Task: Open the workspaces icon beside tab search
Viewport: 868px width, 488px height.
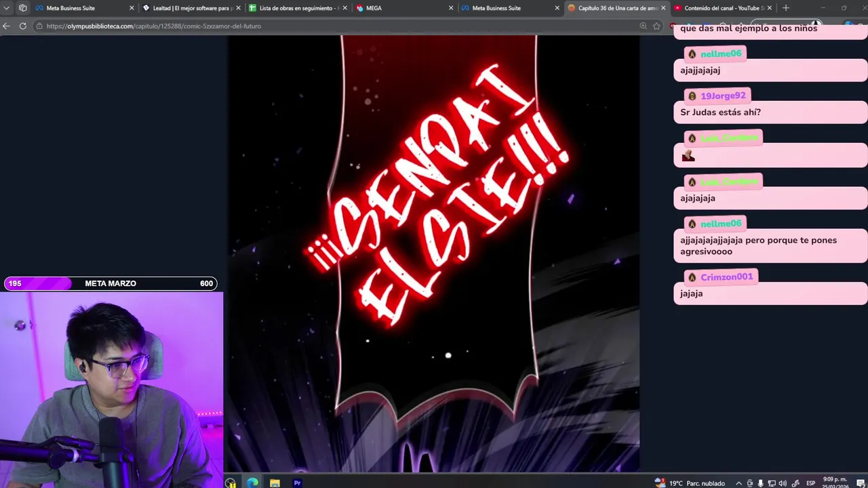Action: [x=23, y=8]
